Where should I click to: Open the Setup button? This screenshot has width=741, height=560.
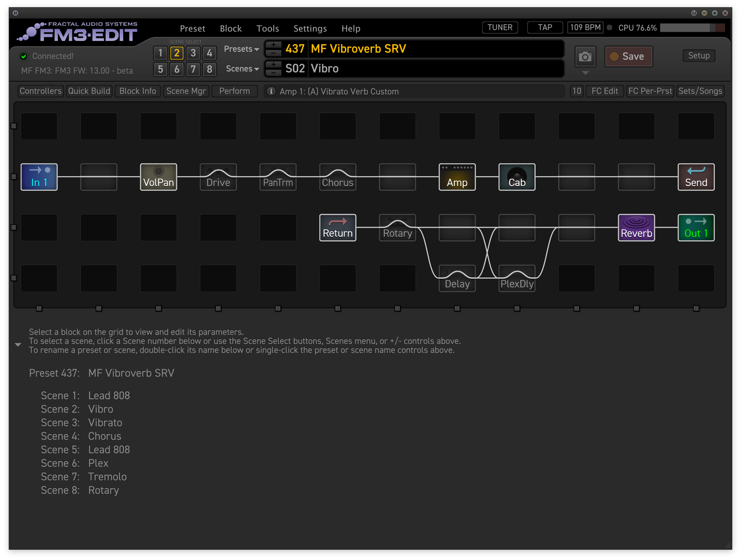point(699,55)
